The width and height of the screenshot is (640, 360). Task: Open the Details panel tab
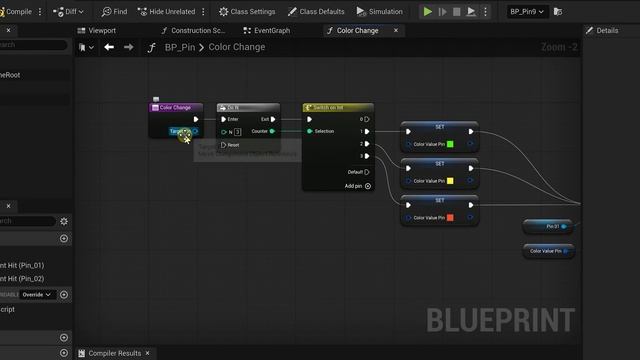pos(602,31)
